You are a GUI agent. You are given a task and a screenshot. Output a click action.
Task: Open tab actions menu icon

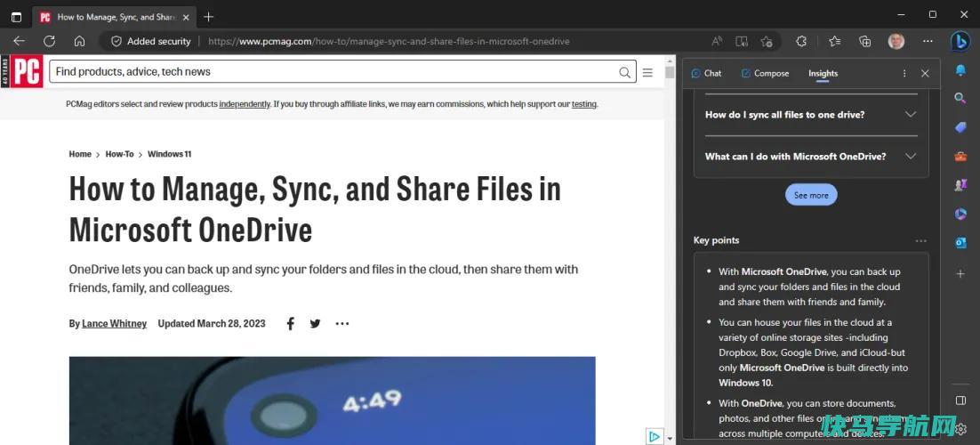pyautogui.click(x=16, y=17)
